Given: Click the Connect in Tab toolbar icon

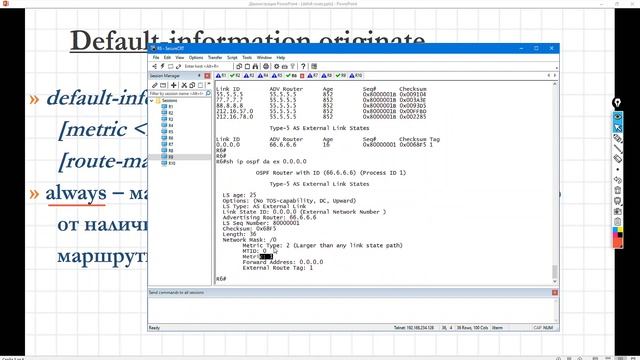Looking at the screenshot, I should [170, 66].
